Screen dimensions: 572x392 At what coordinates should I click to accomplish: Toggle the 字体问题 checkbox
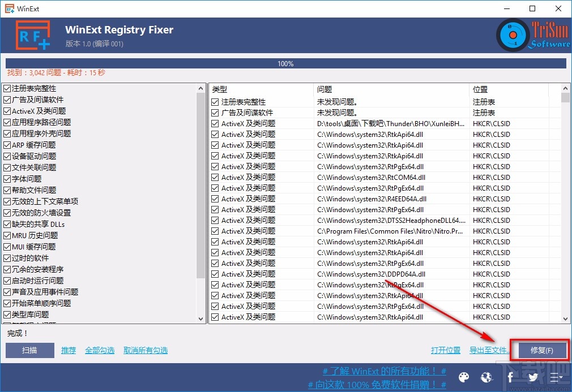[7, 179]
